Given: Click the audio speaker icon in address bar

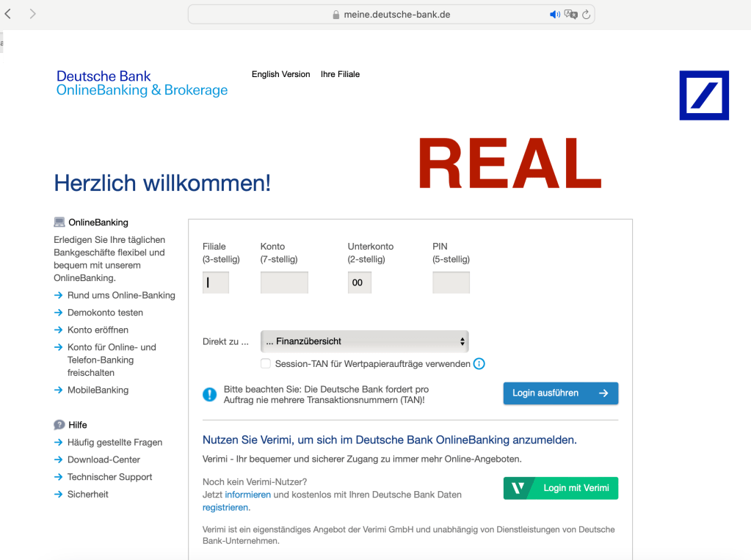Looking at the screenshot, I should pos(555,14).
